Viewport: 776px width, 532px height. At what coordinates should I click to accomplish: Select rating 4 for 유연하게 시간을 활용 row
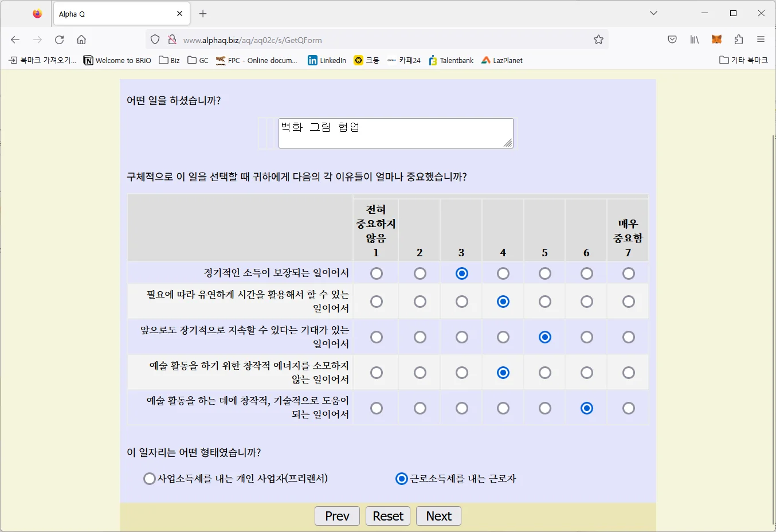(x=503, y=302)
